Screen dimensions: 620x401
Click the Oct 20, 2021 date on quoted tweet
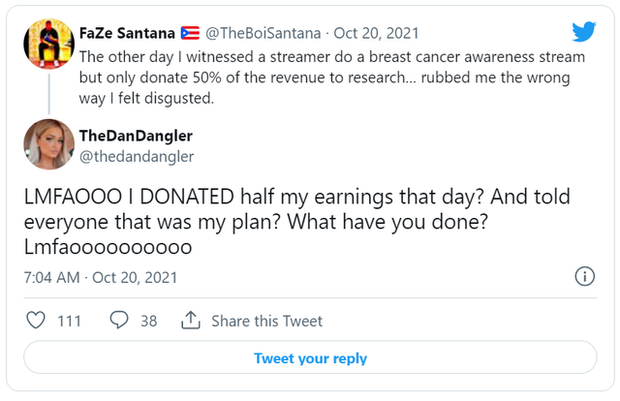point(376,33)
